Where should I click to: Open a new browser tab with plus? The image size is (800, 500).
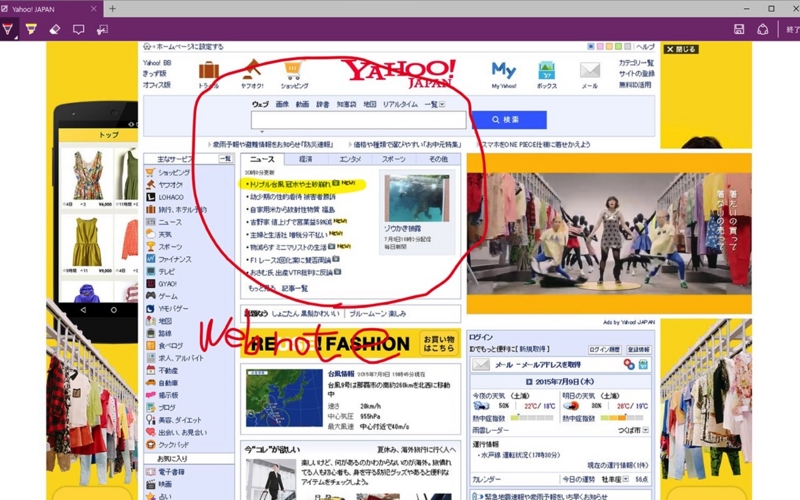point(112,9)
